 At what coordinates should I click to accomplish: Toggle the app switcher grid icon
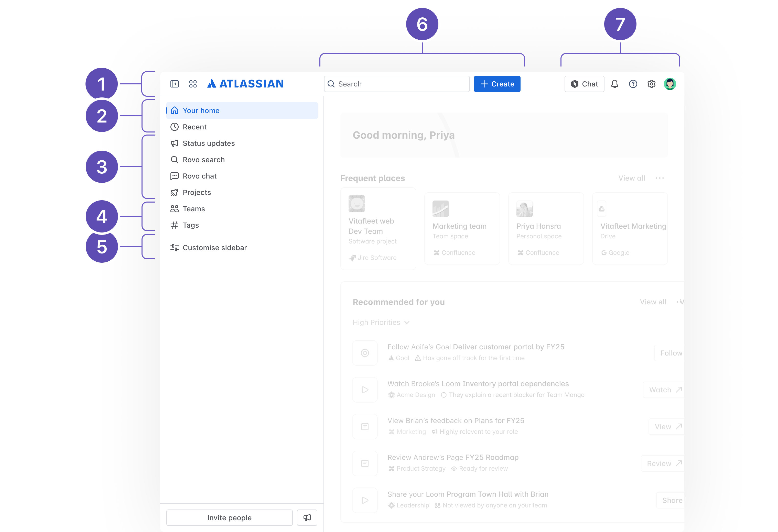(x=193, y=83)
